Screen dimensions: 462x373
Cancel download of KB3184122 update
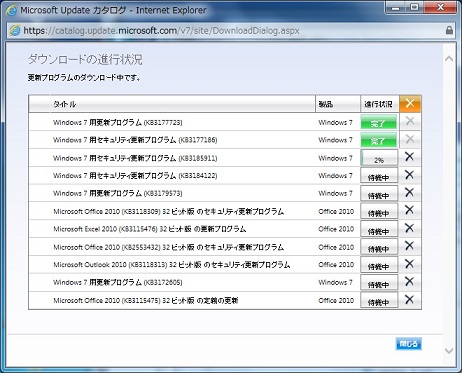409,175
